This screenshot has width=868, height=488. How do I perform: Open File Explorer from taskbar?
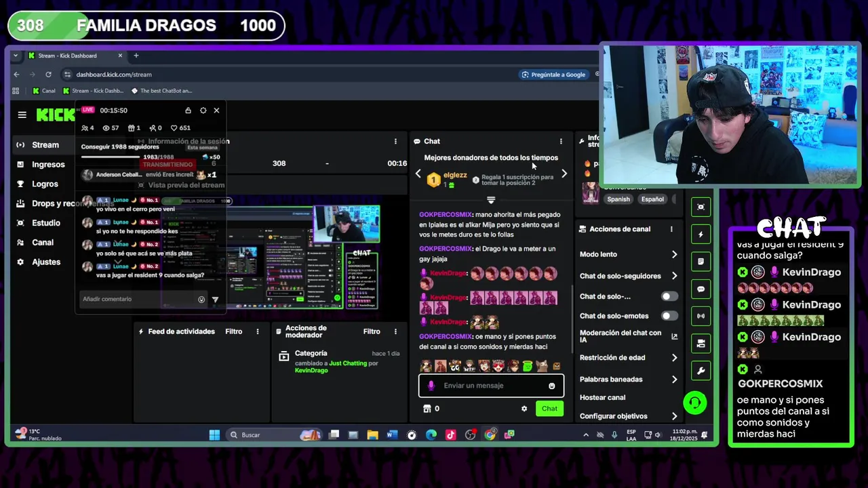click(372, 434)
